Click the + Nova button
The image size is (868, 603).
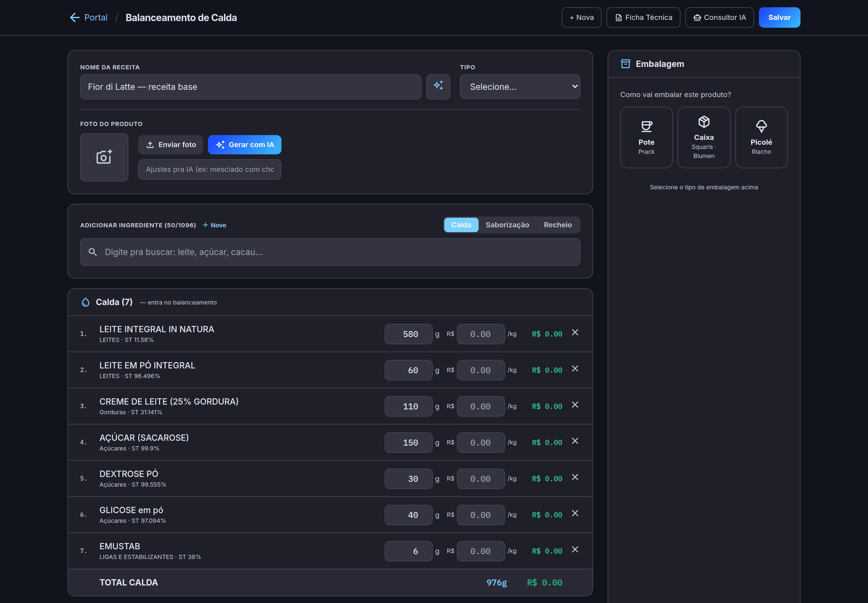(581, 17)
